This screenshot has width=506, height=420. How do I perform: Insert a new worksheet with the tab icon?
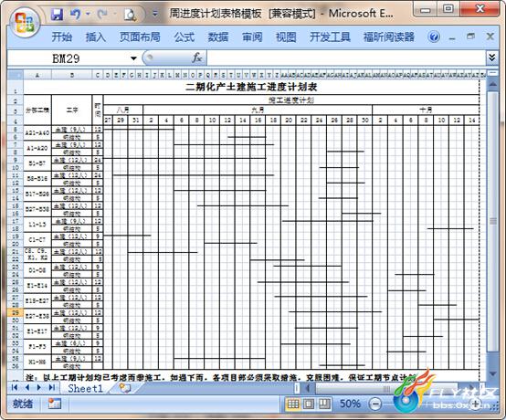(x=125, y=388)
